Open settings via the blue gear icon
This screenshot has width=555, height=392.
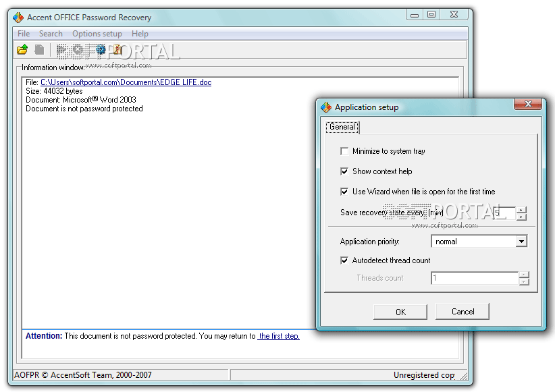coord(101,49)
